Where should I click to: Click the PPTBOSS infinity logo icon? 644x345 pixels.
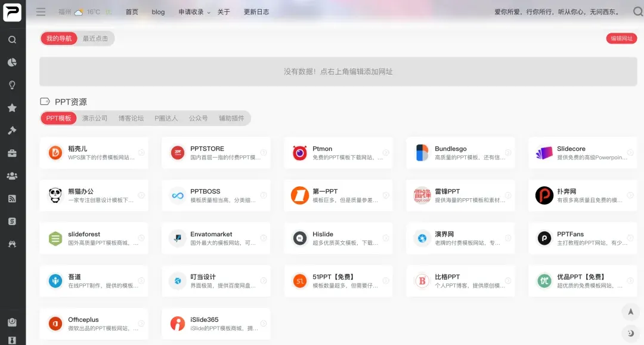coord(178,195)
